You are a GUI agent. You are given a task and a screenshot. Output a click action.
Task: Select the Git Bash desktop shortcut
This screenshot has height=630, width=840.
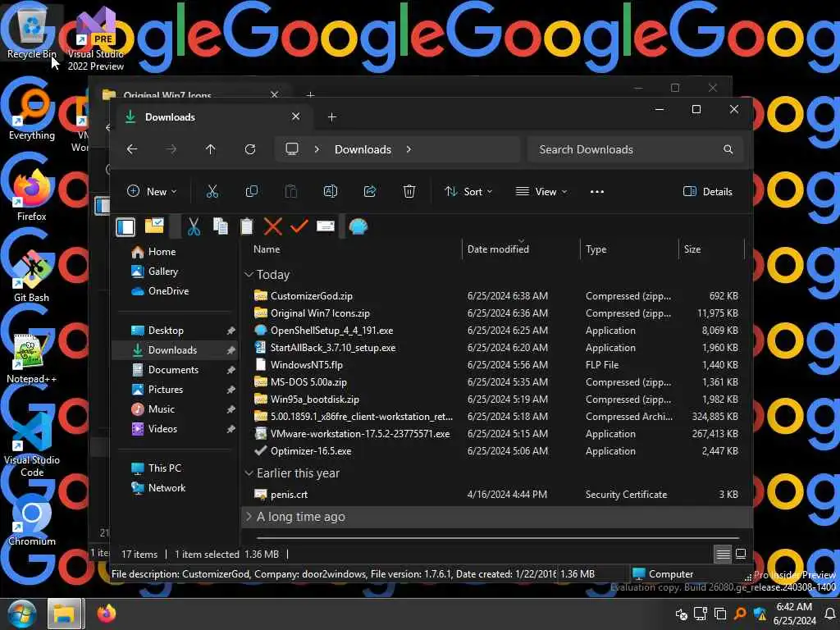point(32,276)
